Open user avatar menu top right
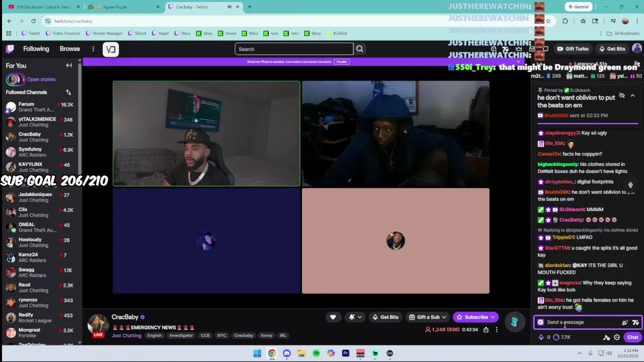 click(637, 49)
